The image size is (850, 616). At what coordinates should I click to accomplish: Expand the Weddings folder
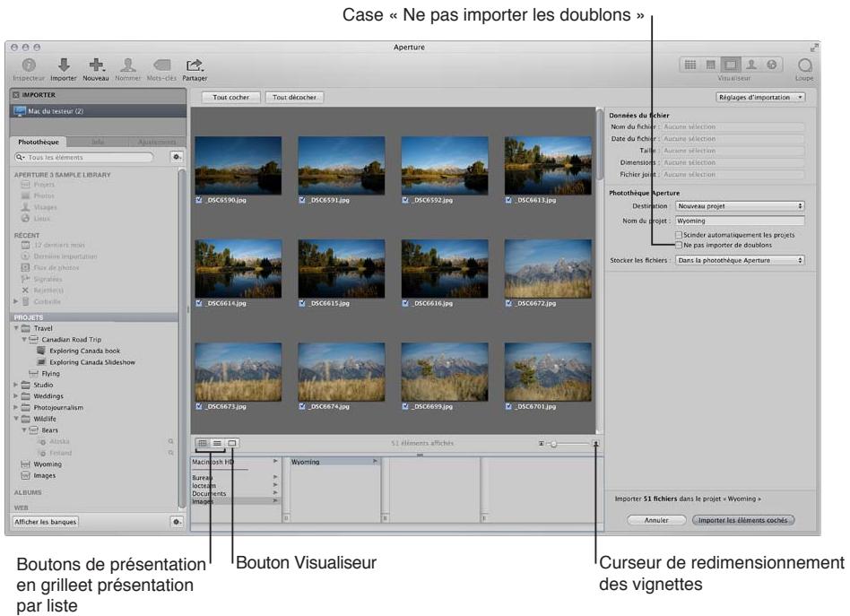[x=16, y=395]
